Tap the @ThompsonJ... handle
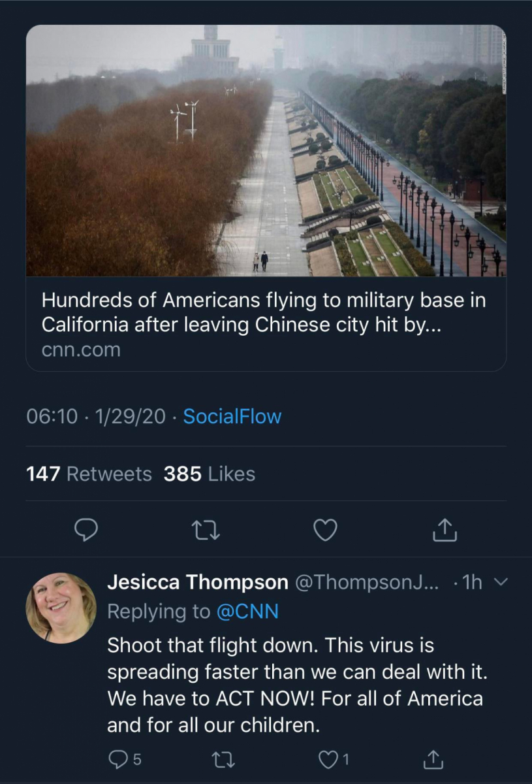 click(x=369, y=582)
